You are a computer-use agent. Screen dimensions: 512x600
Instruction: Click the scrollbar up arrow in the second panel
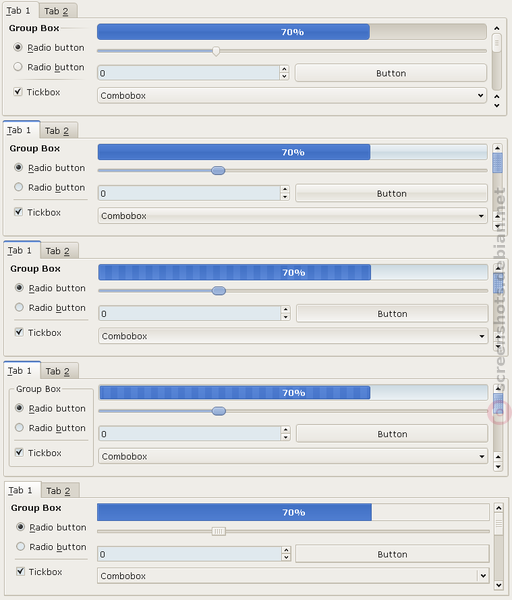[x=497, y=148]
